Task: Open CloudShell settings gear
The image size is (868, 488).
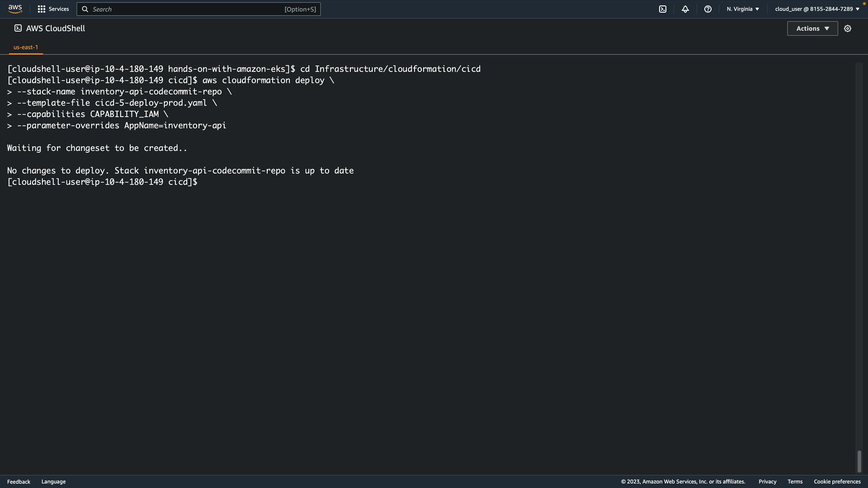Action: coord(848,28)
